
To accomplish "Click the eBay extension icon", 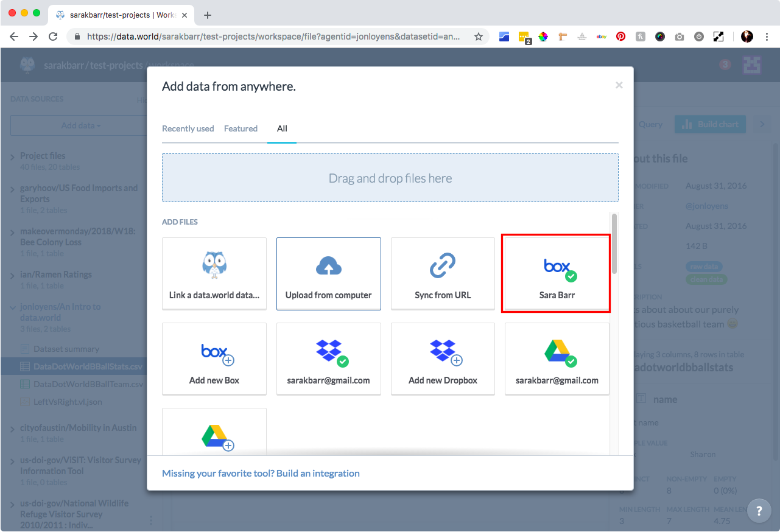I will (x=601, y=37).
